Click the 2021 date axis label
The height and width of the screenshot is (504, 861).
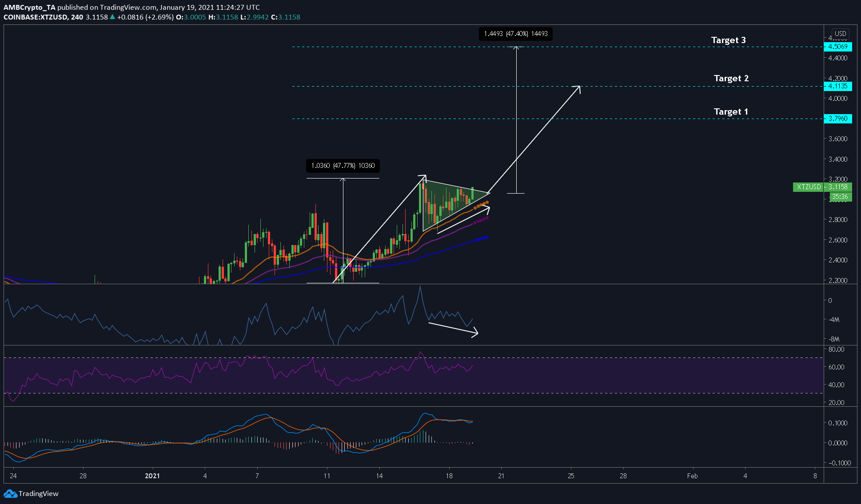[152, 476]
